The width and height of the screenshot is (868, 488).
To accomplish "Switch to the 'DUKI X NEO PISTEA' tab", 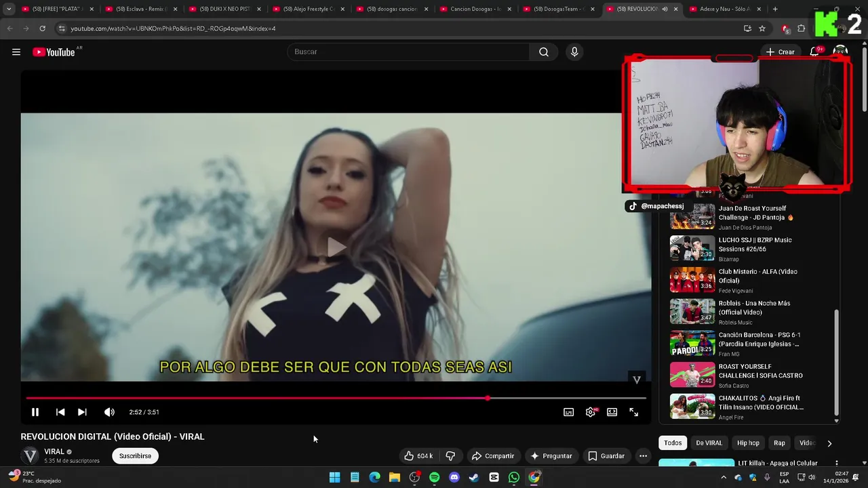I will tap(225, 9).
